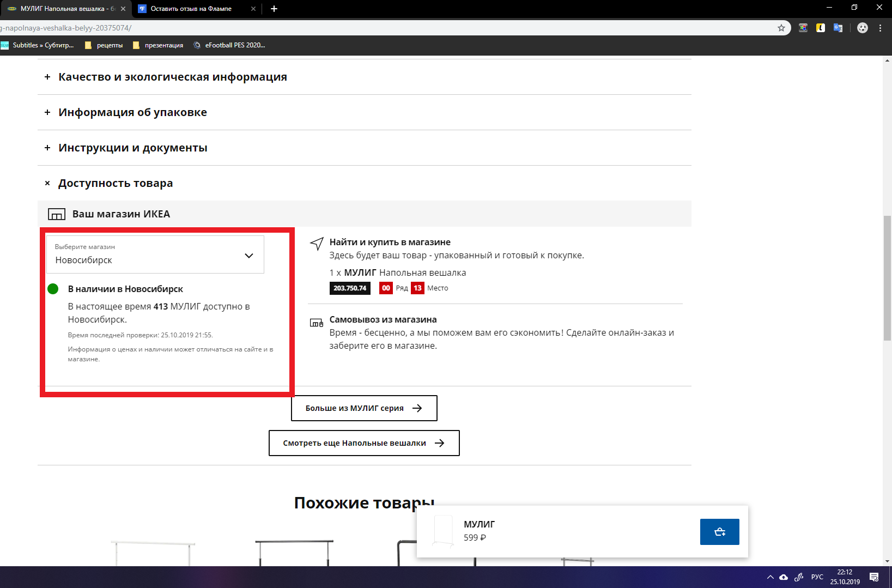Close the Оставить отзыв на Флампе tab
The image size is (892, 588).
(x=253, y=9)
